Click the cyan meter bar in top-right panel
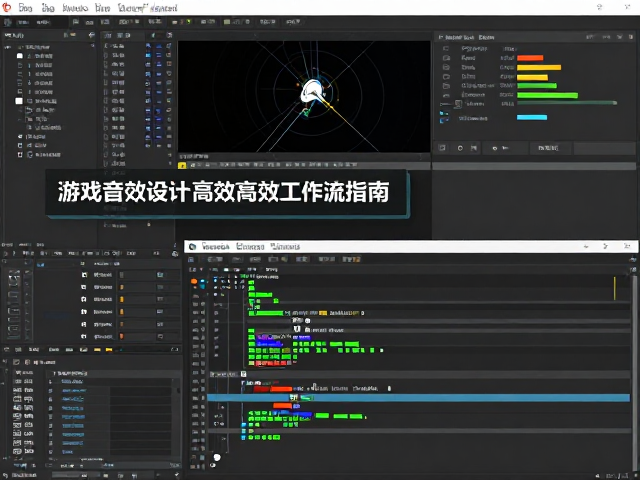Screen dimensions: 640x480 pyautogui.click(x=532, y=118)
